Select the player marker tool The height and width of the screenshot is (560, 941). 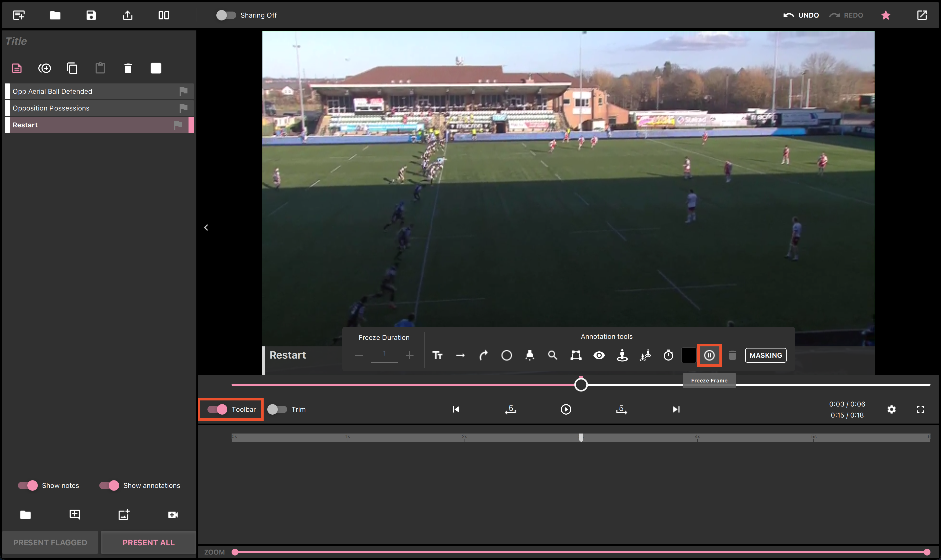[622, 355]
